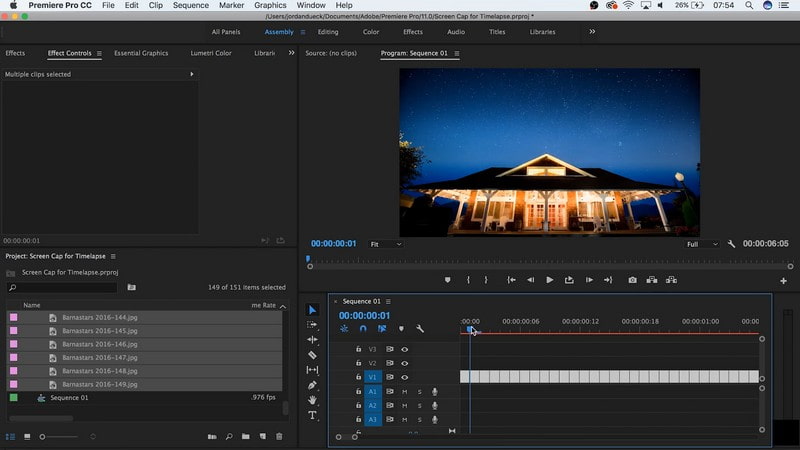The height and width of the screenshot is (450, 800).
Task: Select the Pen tool
Action: coord(312,385)
